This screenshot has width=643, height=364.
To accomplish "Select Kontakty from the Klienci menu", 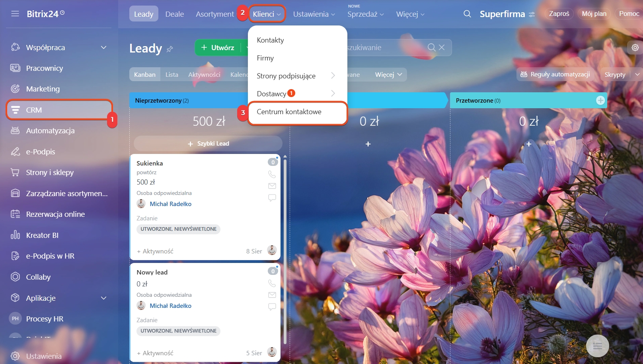I will click(x=271, y=40).
